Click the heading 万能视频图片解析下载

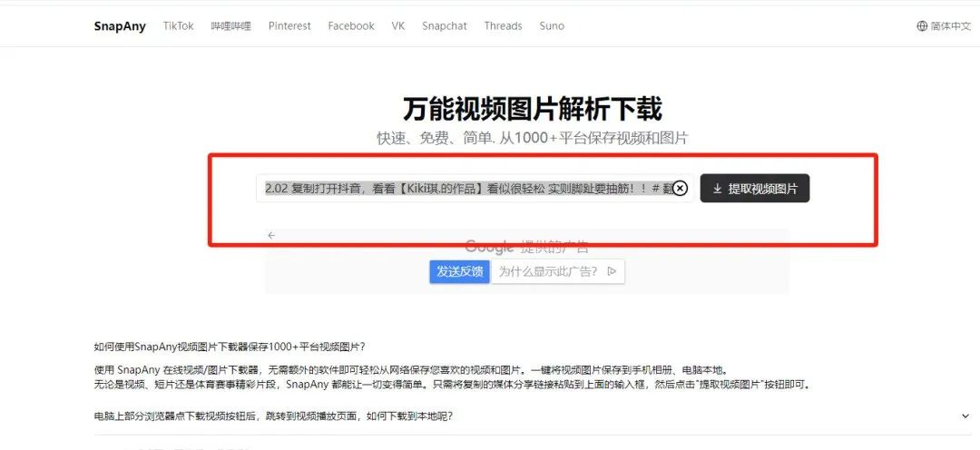[532, 110]
